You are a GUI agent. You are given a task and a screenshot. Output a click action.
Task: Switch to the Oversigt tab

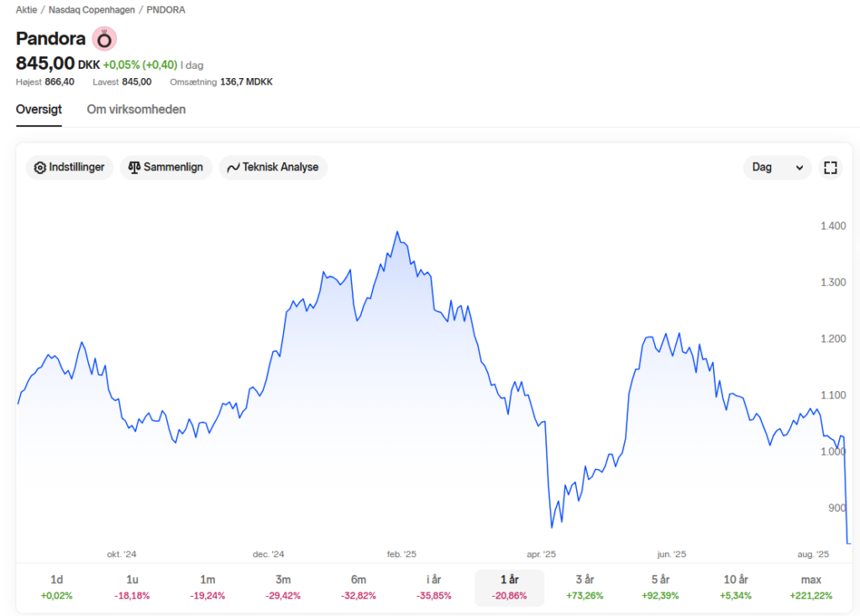click(39, 110)
